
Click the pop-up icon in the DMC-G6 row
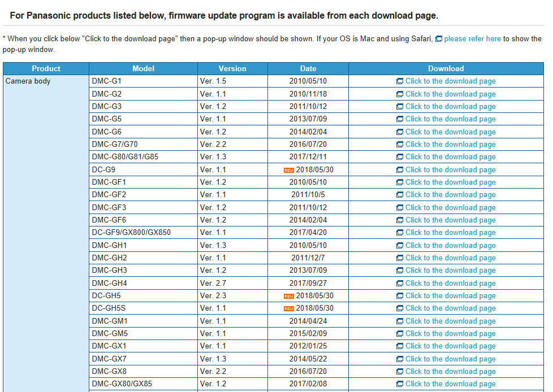click(x=400, y=132)
